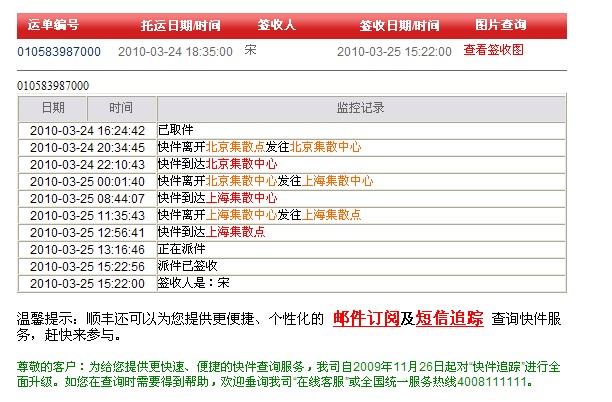Click the 图片查询 header in red bar
The height and width of the screenshot is (402, 612).
(x=502, y=24)
